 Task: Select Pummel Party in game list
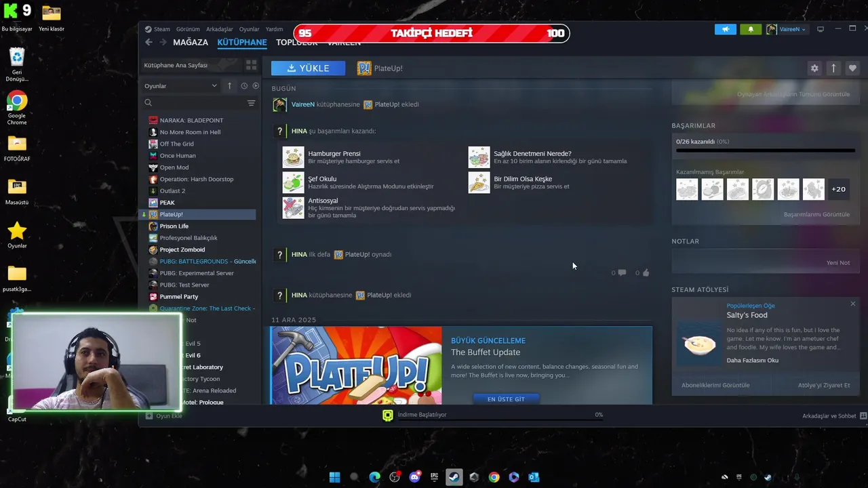coord(179,297)
